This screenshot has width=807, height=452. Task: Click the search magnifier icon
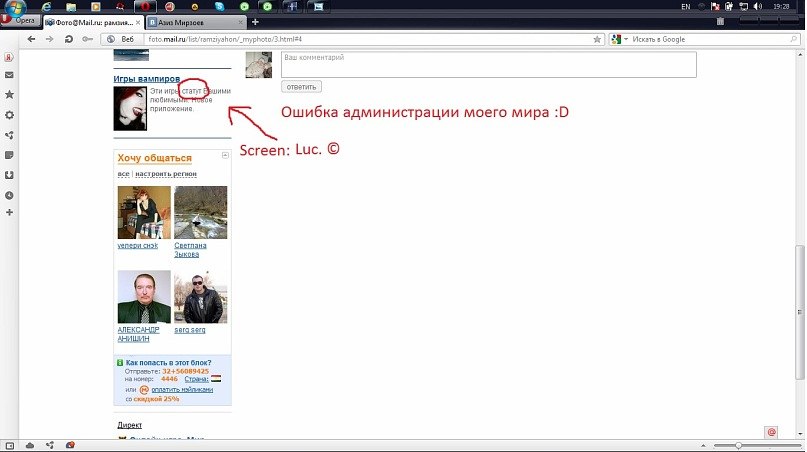pyautogui.click(x=794, y=39)
